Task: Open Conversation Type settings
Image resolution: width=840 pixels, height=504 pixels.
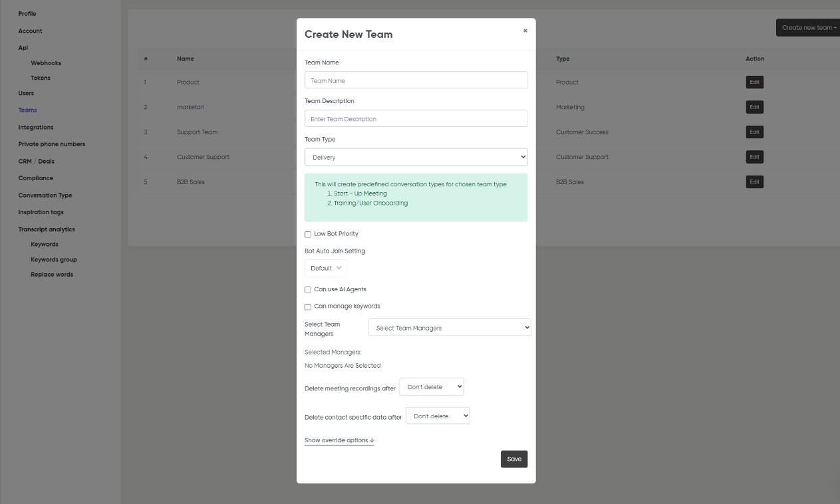Action: tap(45, 195)
